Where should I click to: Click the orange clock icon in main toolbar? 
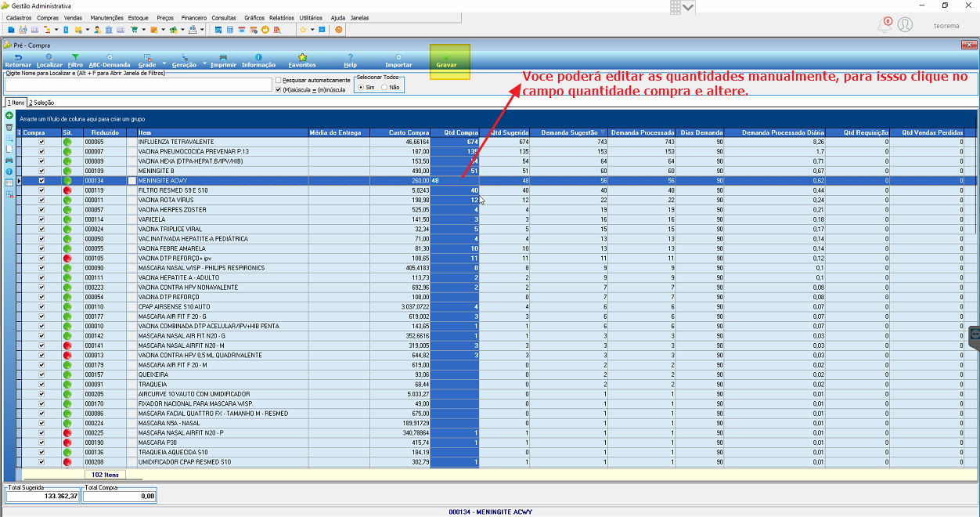[x=265, y=30]
